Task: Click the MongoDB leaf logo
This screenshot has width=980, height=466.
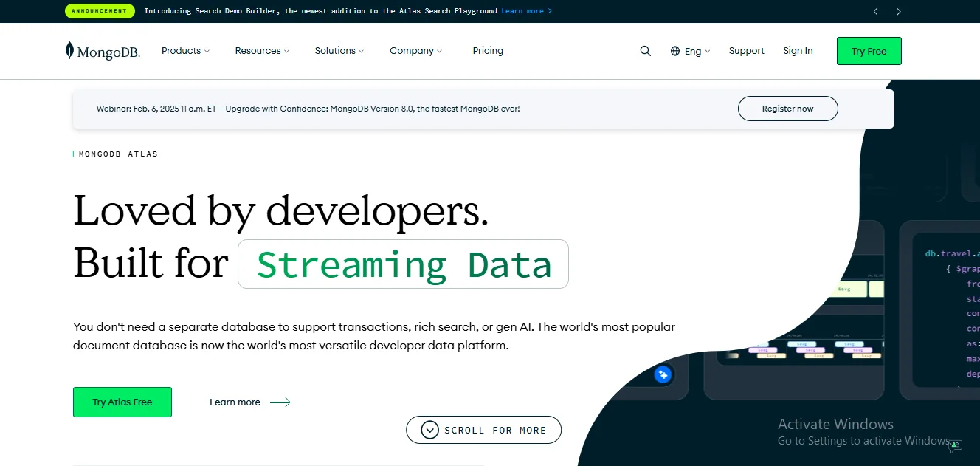Action: click(69, 49)
